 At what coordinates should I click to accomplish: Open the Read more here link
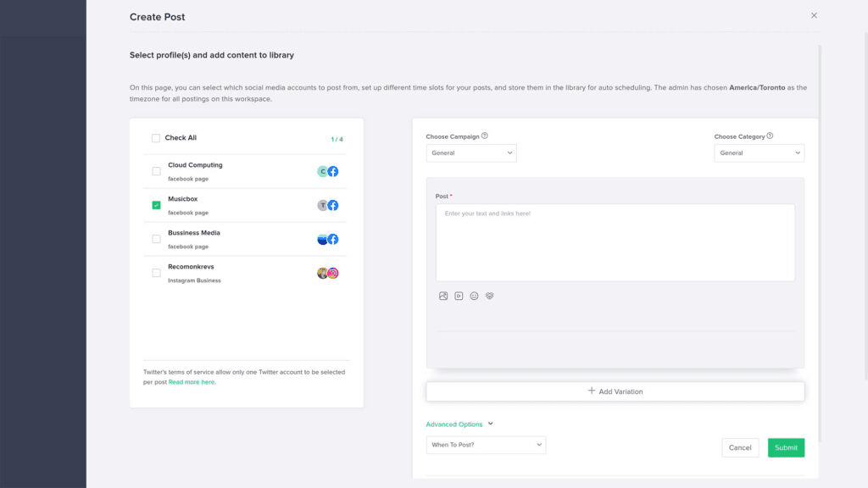point(192,382)
